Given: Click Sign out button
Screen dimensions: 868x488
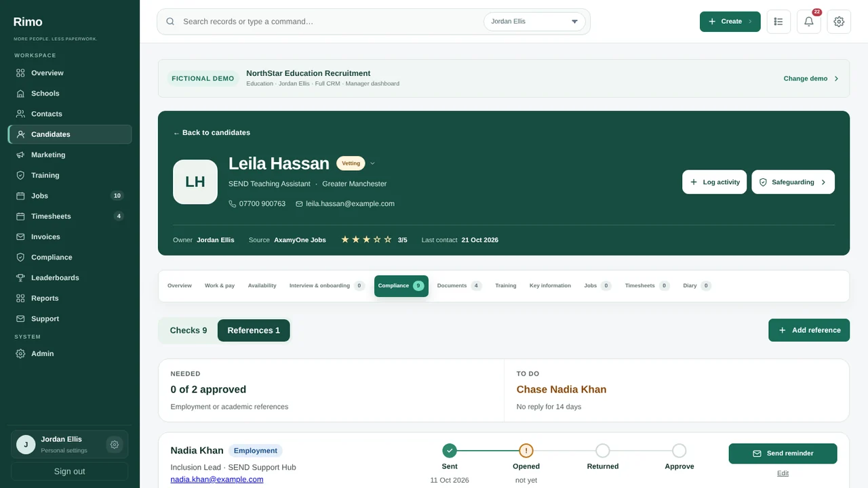Looking at the screenshot, I should tap(70, 472).
